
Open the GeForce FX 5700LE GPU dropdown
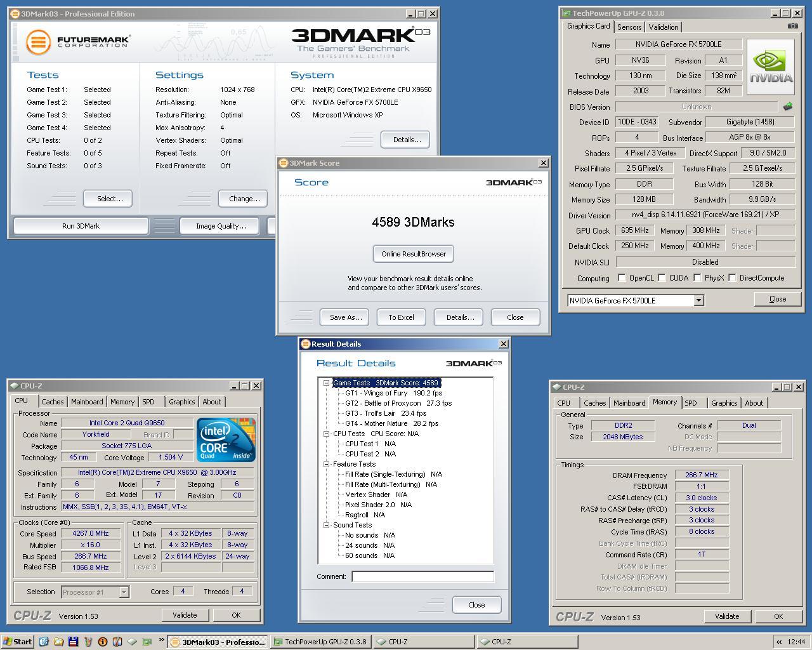click(x=698, y=301)
